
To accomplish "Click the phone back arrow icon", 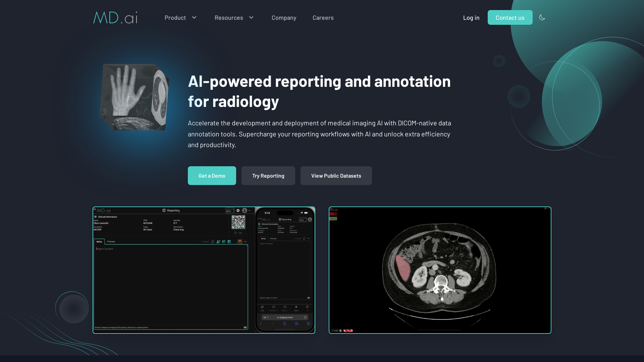I will click(x=261, y=324).
